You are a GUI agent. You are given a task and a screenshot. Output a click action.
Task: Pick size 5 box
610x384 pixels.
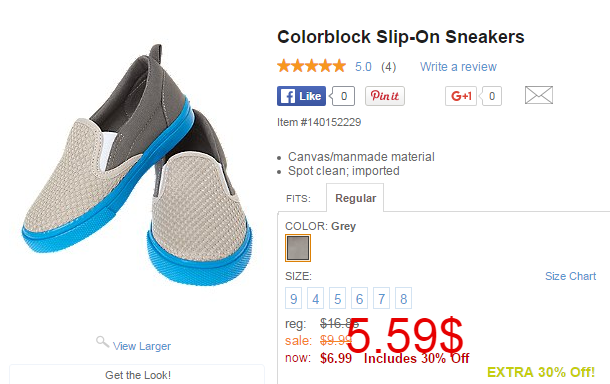coord(337,298)
